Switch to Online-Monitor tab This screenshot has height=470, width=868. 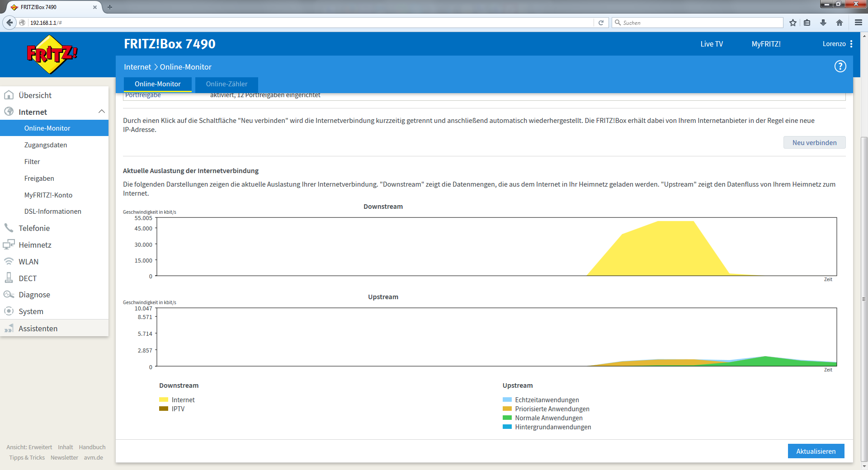pyautogui.click(x=158, y=84)
